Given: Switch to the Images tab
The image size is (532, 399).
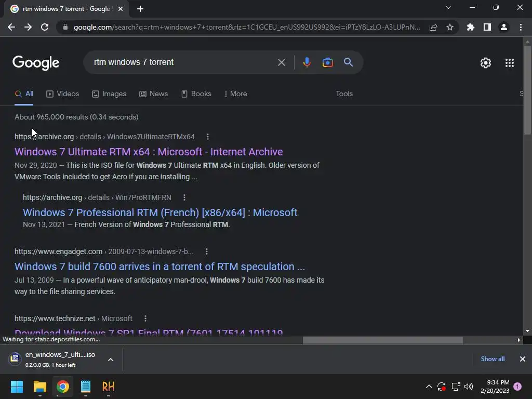Looking at the screenshot, I should [x=109, y=94].
